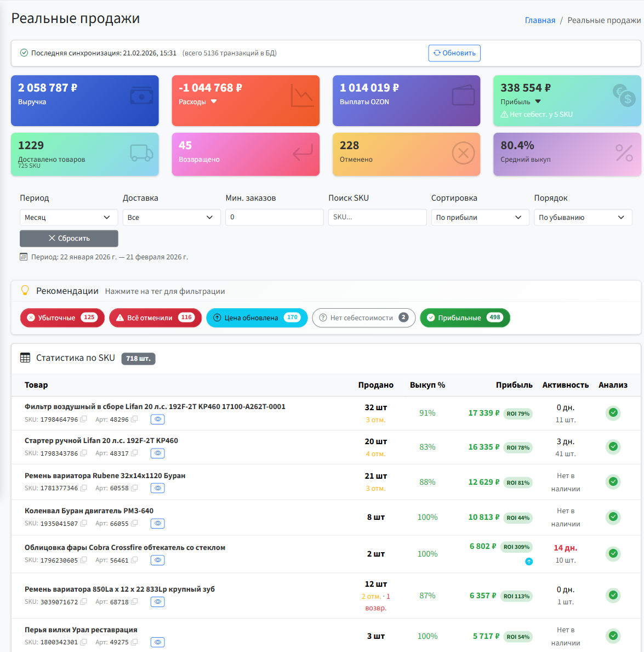Expand the Расходы breakdown arrow
The image size is (644, 652).
point(214,101)
